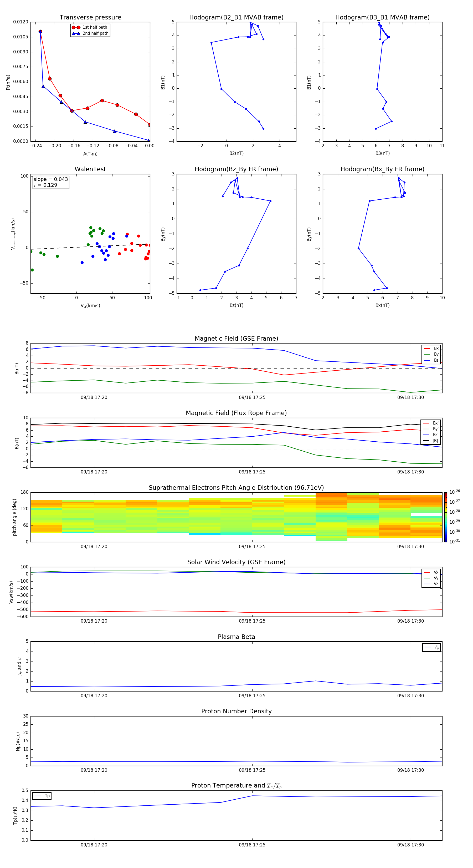Viewport: 473px width, 868px height.
Task: Select "Vx" in the solar wind velocity legend
Action: click(x=431, y=573)
